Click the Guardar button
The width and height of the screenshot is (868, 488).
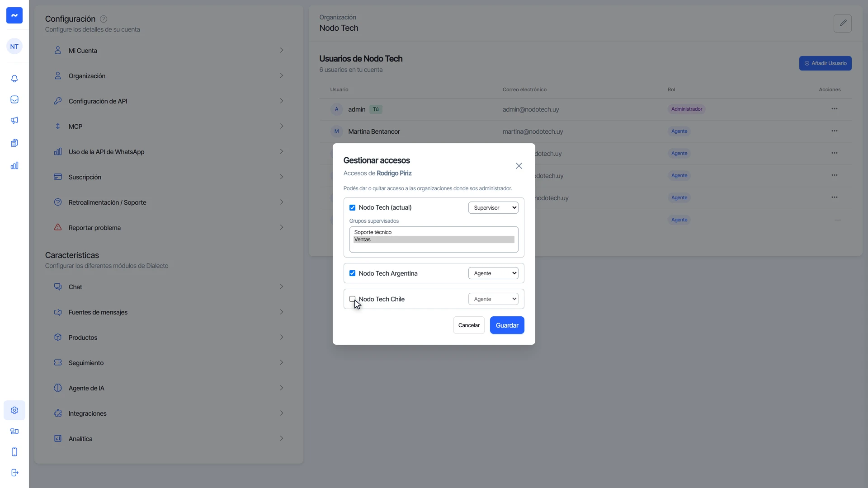click(x=507, y=325)
